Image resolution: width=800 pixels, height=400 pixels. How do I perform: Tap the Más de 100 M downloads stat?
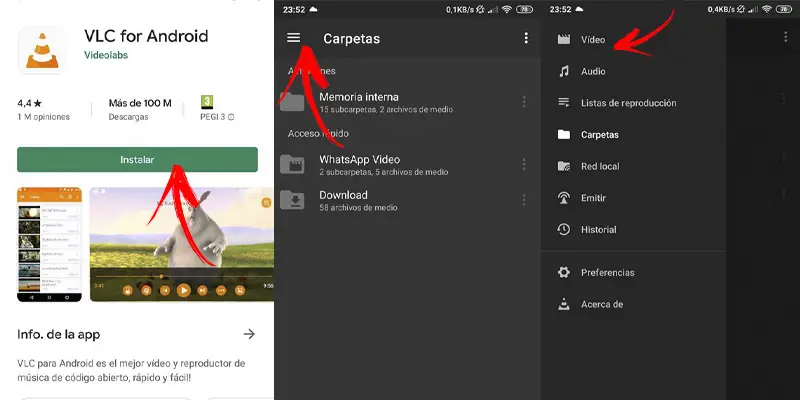[140, 110]
